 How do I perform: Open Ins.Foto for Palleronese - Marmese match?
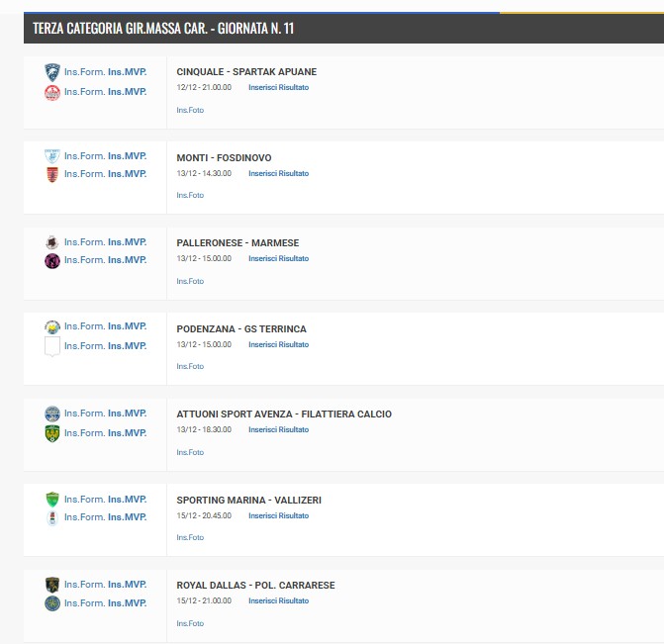pos(190,281)
